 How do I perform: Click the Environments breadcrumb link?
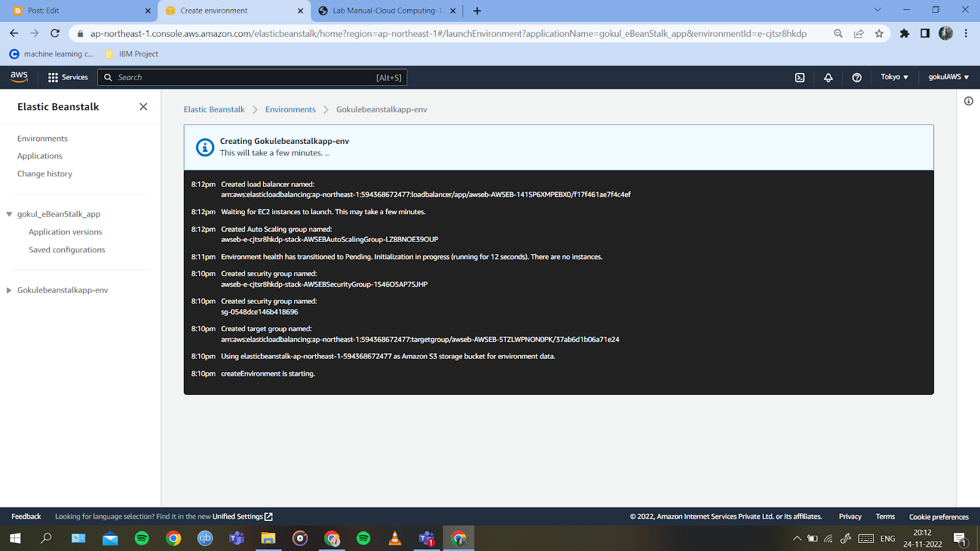(290, 110)
